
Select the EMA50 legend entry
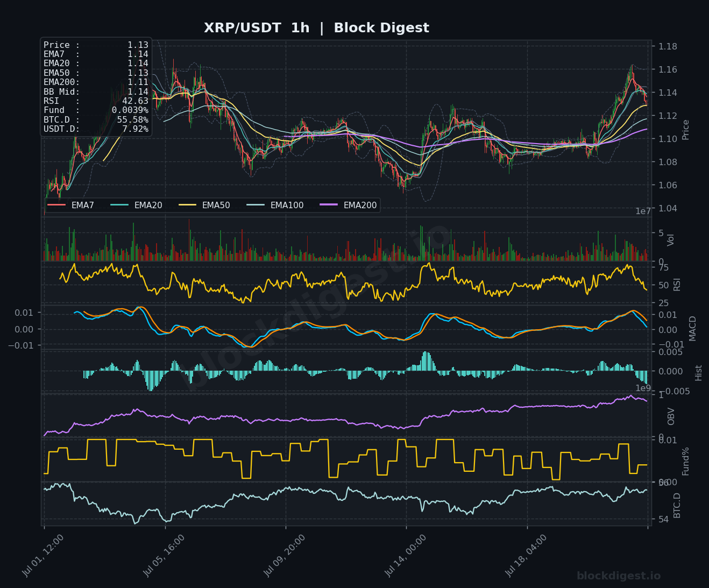204,206
